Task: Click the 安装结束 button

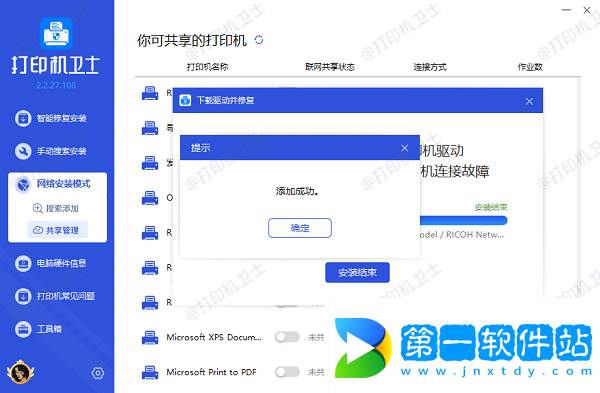Action: [357, 272]
